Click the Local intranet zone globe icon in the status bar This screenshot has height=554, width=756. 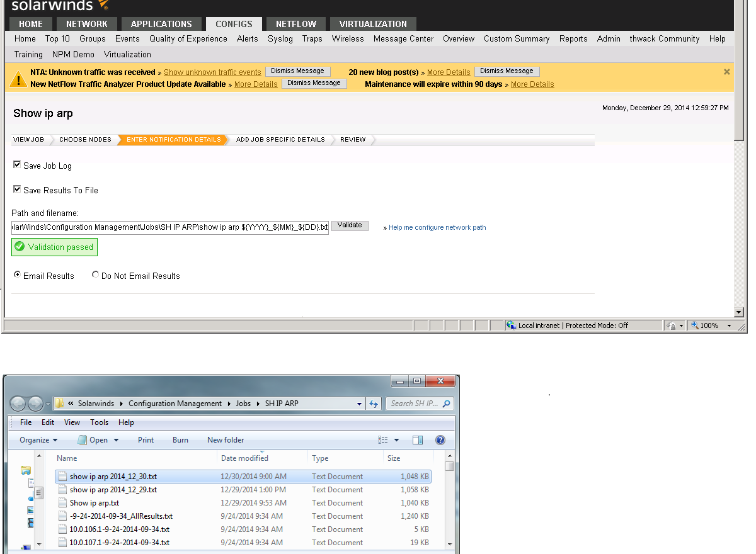(512, 325)
